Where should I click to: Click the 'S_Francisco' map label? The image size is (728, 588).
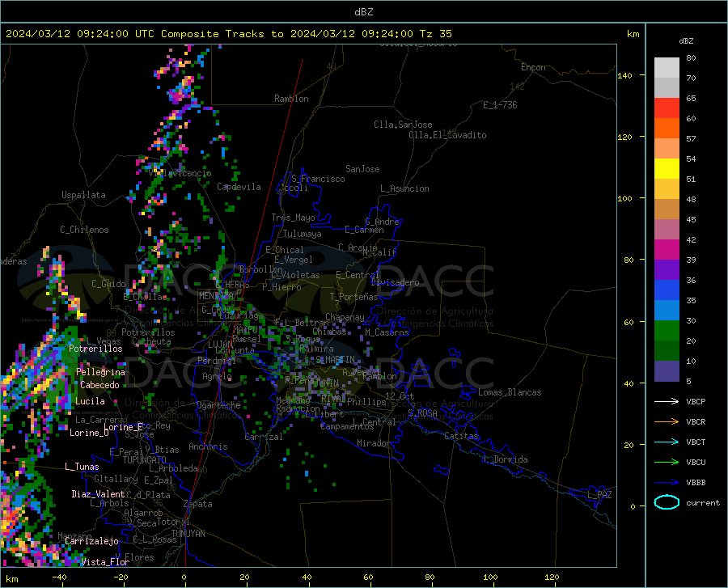pyautogui.click(x=319, y=179)
